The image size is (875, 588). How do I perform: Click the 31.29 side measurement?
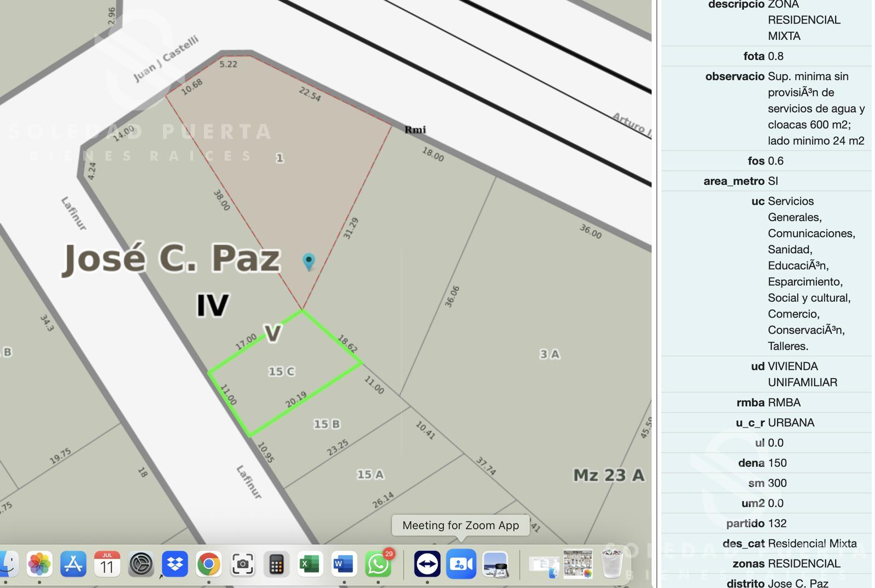(x=351, y=228)
